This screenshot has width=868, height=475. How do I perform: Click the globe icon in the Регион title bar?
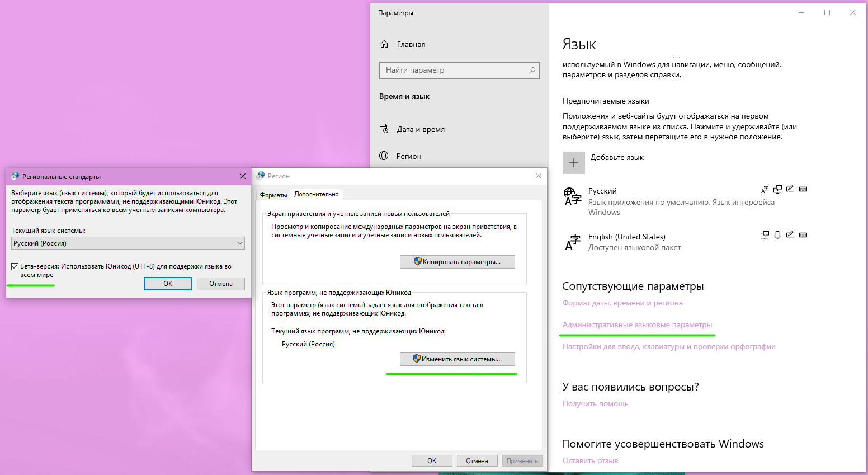click(261, 176)
